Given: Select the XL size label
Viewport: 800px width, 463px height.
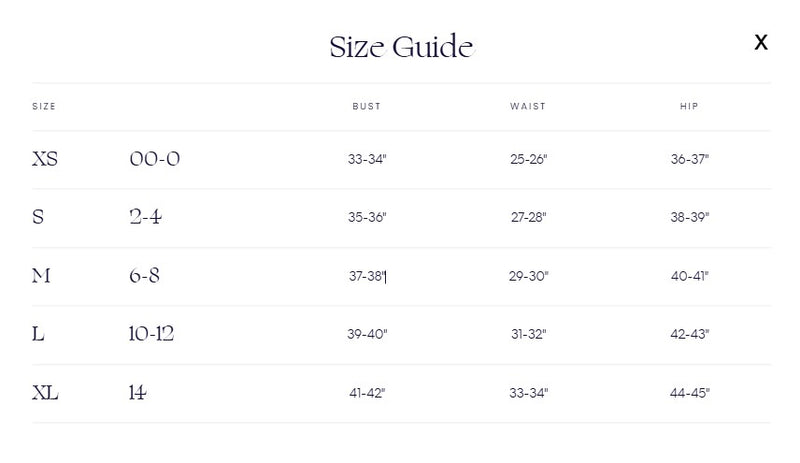Looking at the screenshot, I should [x=45, y=393].
